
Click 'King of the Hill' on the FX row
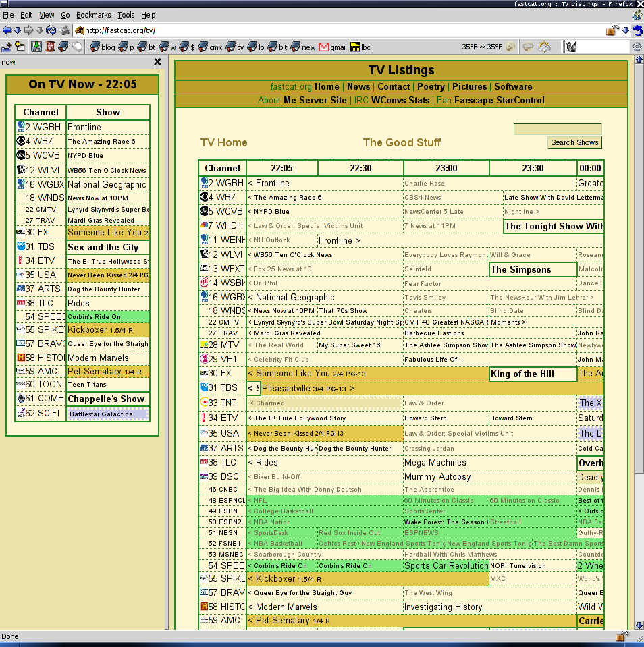[533, 374]
